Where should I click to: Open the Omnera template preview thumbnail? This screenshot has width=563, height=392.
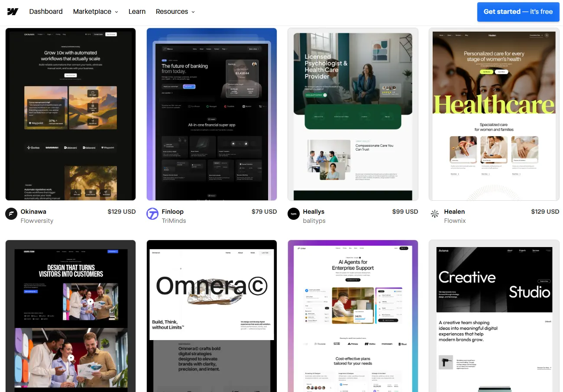point(212,316)
